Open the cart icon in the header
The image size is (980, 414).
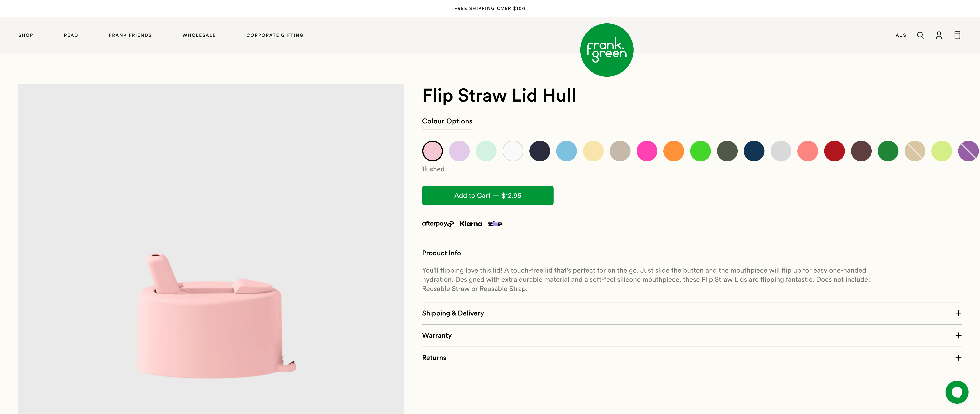[958, 35]
